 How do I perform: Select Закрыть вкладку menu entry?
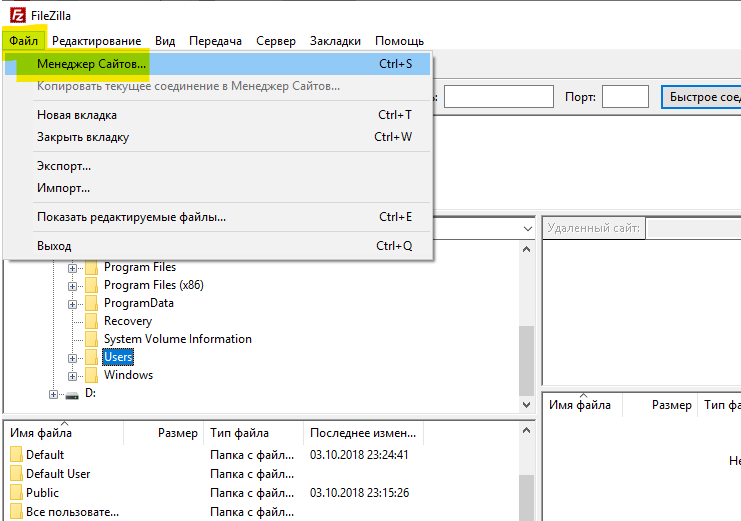point(217,137)
